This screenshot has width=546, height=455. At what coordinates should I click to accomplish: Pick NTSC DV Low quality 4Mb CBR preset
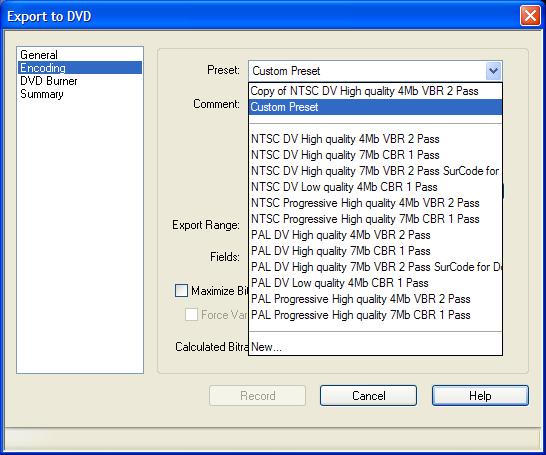coord(375,187)
